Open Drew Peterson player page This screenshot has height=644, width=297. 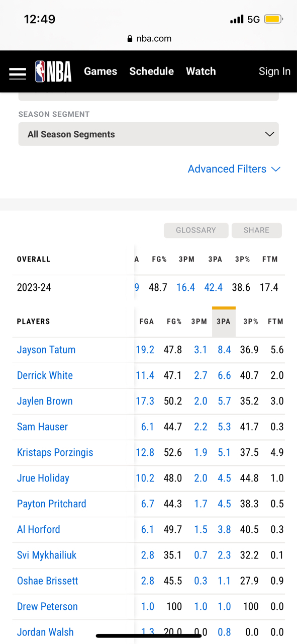pyautogui.click(x=47, y=606)
